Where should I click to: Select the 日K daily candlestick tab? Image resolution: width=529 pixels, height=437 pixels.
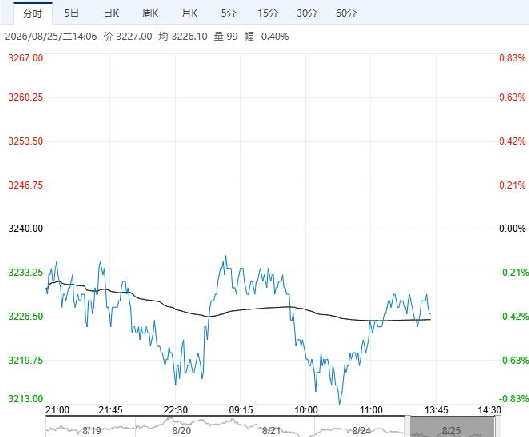pos(112,13)
